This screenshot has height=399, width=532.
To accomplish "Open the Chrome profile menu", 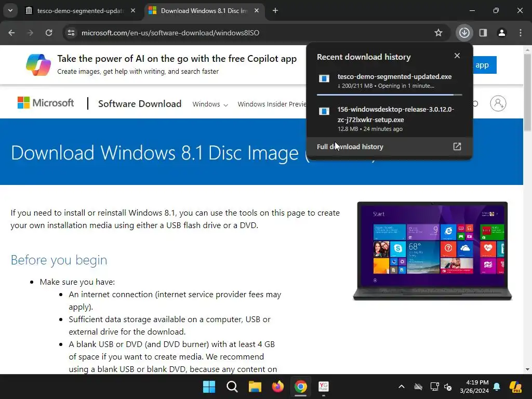I will click(x=502, y=33).
